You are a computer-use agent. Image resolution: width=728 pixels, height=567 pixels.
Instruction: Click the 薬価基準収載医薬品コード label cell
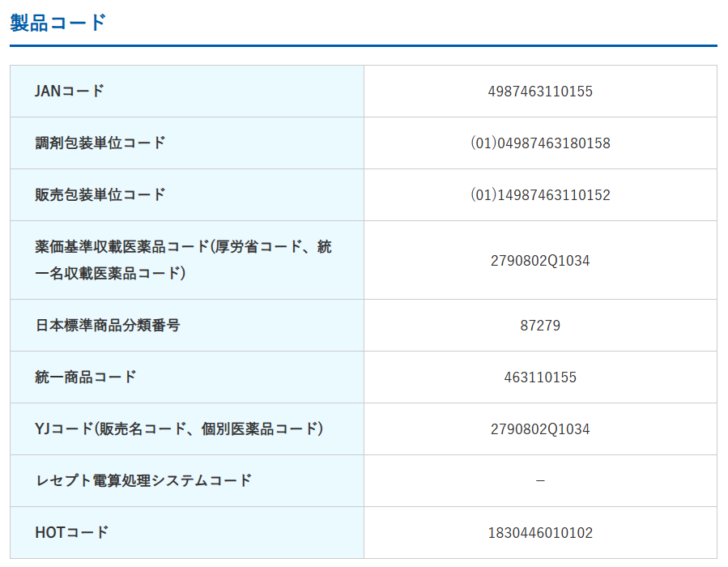coord(184,260)
